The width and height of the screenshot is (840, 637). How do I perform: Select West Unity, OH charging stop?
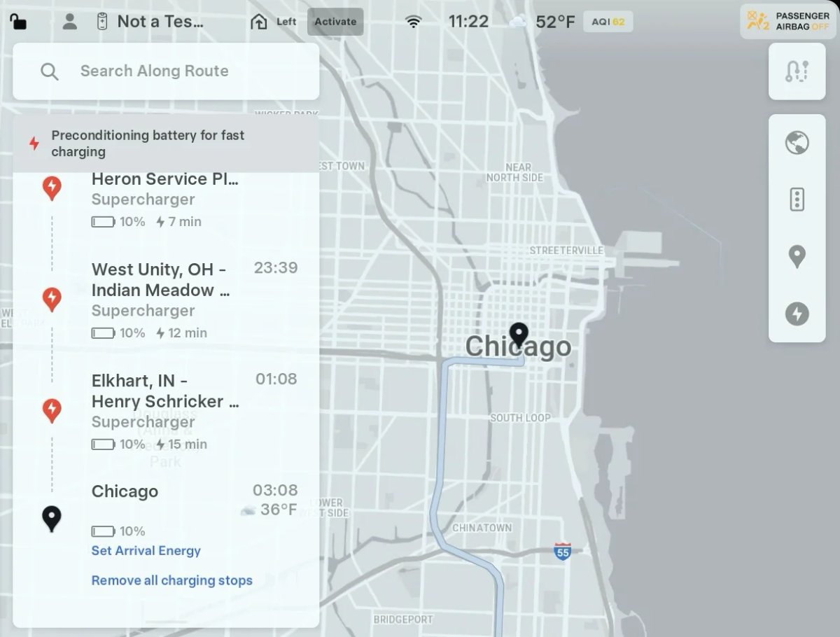pos(166,300)
